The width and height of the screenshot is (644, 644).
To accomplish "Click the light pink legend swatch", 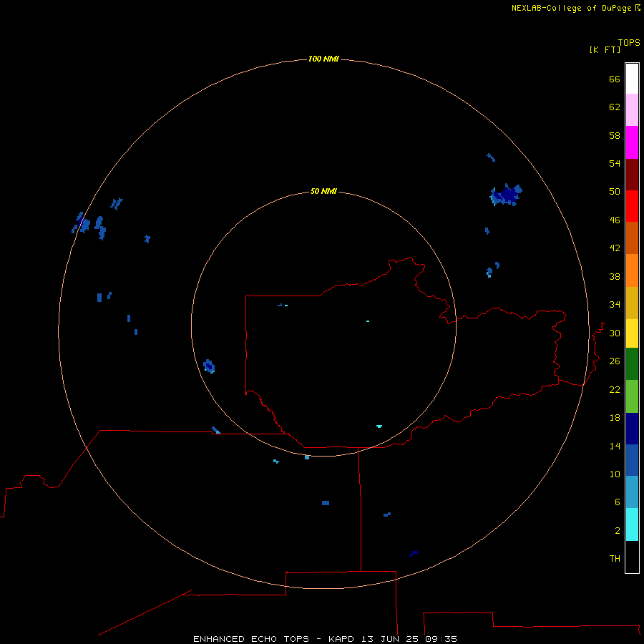I will [632, 110].
